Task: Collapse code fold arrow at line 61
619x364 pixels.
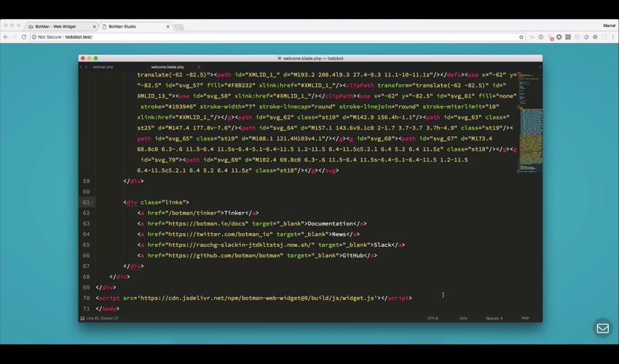Action: tap(92, 202)
